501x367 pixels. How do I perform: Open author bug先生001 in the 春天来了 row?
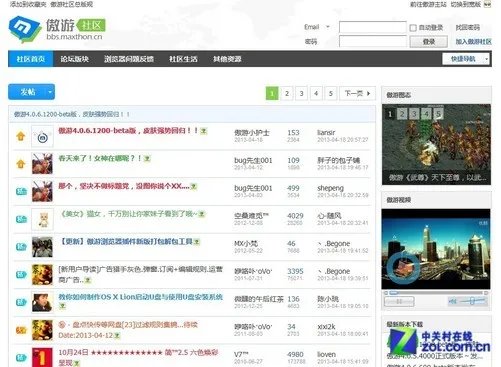(253, 160)
